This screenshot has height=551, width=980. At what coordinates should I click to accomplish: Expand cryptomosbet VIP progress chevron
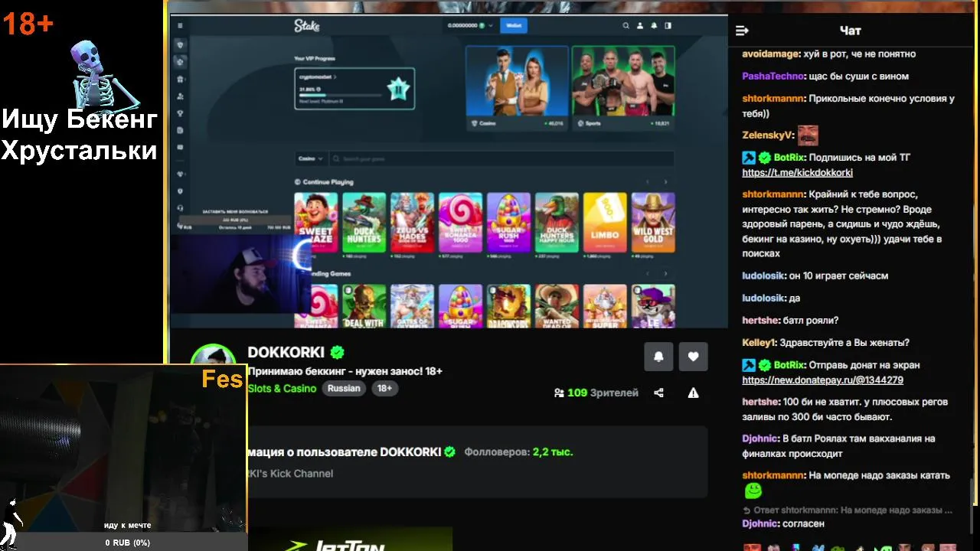tap(335, 77)
